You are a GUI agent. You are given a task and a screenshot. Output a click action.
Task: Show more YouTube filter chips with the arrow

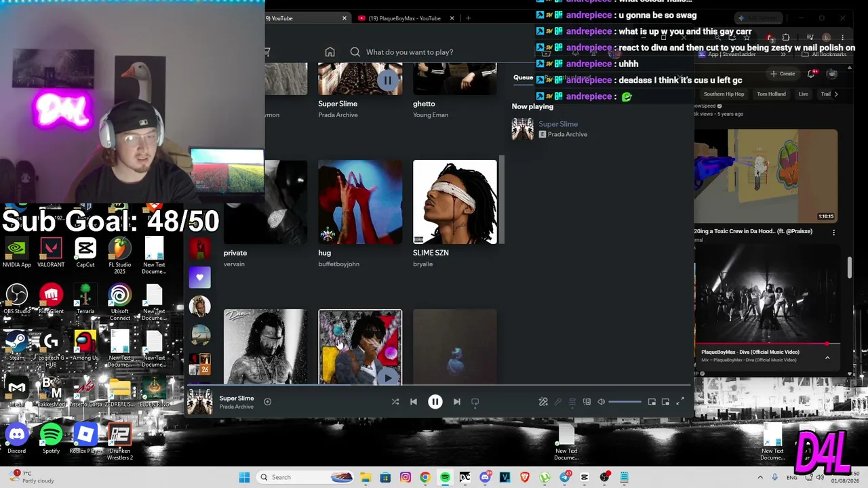835,94
